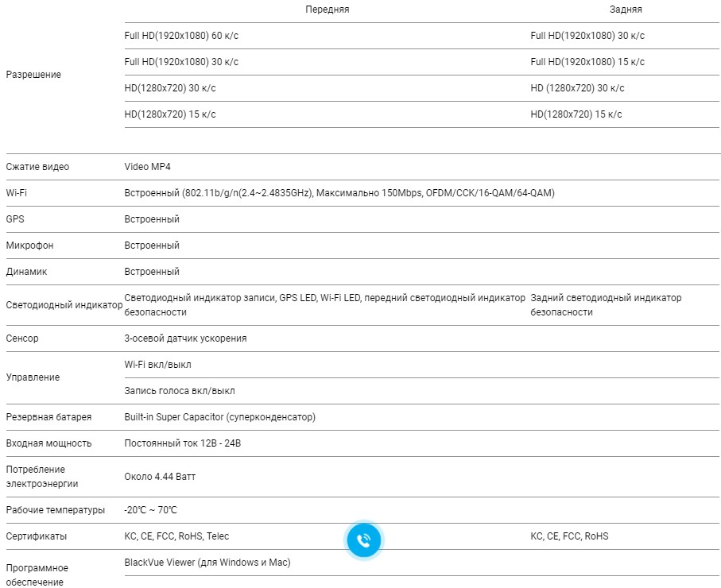The image size is (721, 588).
Task: Select front HD(1280x720) 15 к/с text
Action: click(170, 114)
